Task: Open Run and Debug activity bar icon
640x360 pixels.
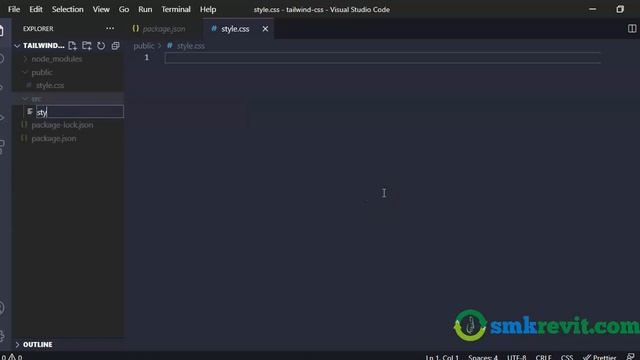Action: pos(2,118)
